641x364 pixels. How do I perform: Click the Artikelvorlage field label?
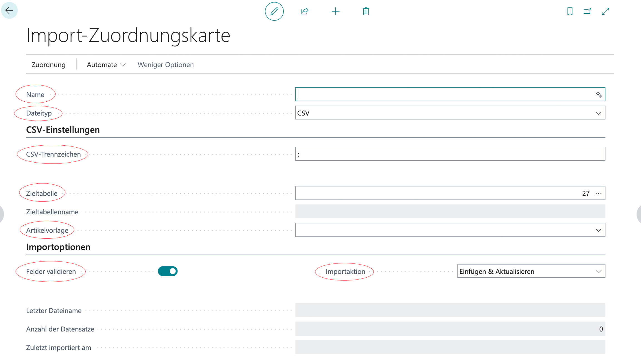(47, 230)
